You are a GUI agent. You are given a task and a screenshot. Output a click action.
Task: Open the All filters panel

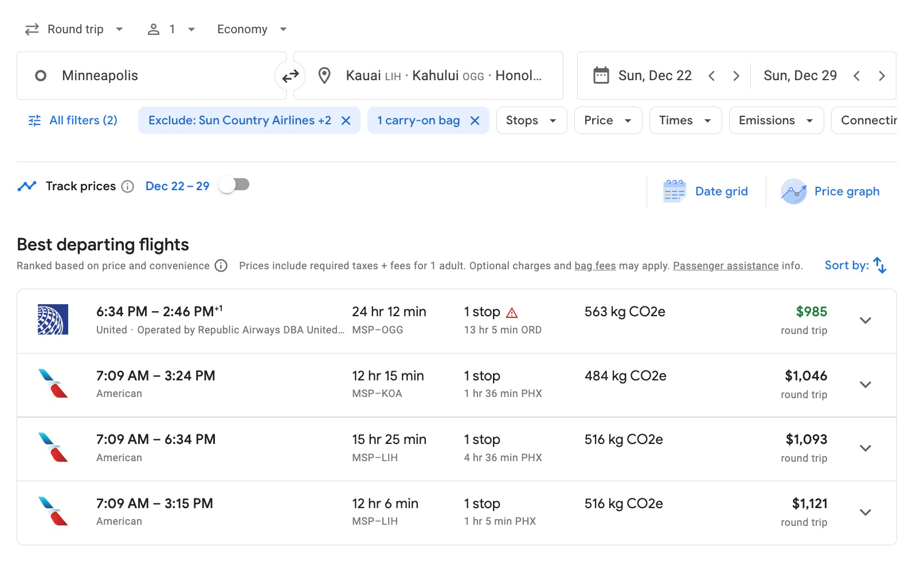click(x=71, y=120)
